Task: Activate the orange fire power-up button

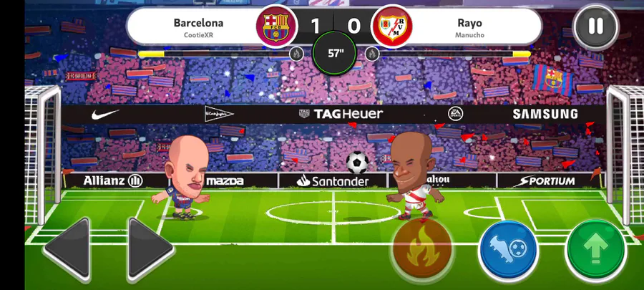Action: coord(423,248)
